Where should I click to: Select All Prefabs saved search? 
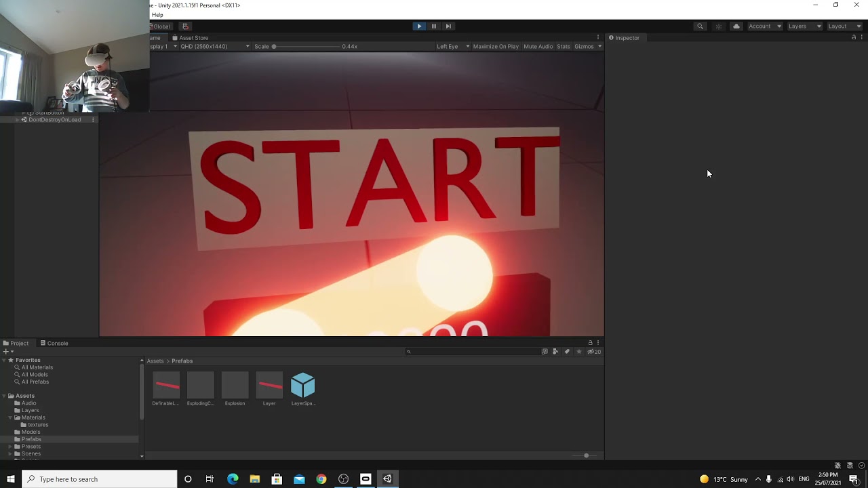(35, 382)
